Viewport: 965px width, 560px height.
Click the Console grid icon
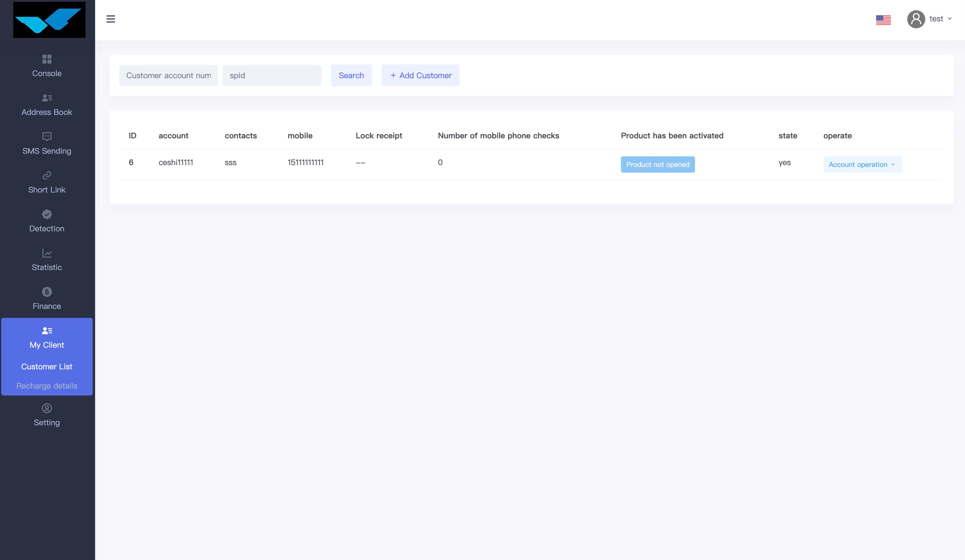coord(47,59)
